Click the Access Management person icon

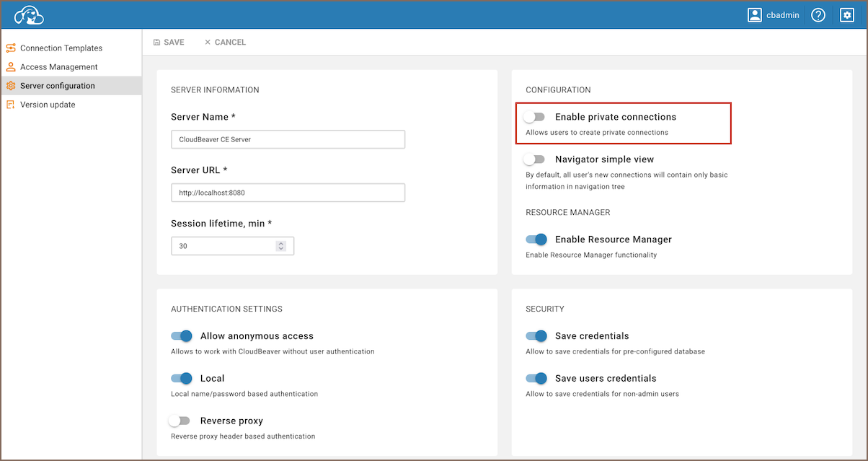(11, 67)
